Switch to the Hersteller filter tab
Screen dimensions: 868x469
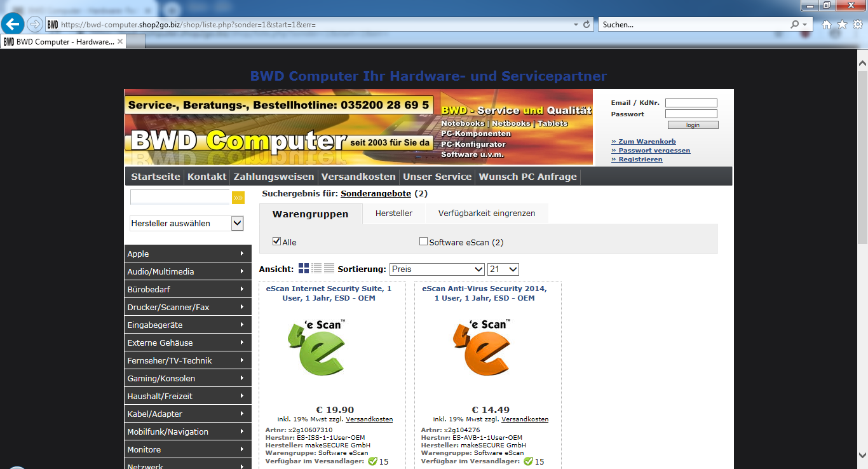pyautogui.click(x=394, y=214)
